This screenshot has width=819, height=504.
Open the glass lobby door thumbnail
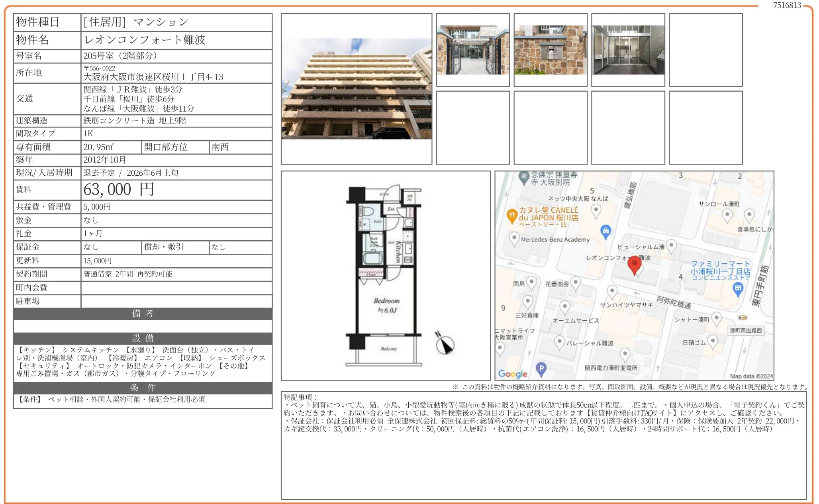click(628, 50)
